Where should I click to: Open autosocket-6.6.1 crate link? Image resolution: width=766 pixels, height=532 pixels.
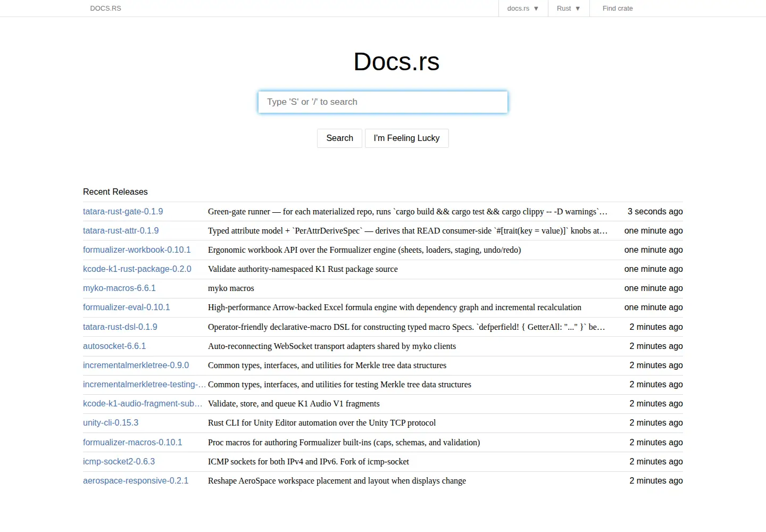[x=114, y=346]
